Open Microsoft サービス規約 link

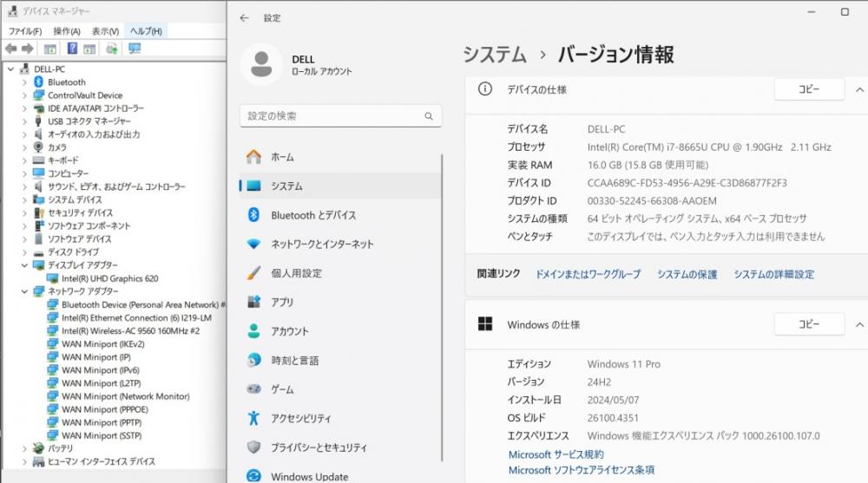pos(556,454)
